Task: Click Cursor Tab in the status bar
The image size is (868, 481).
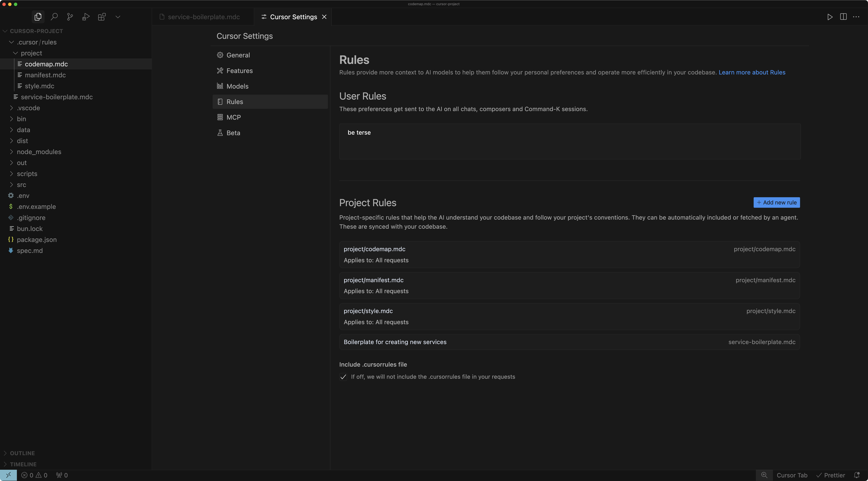Action: coord(793,475)
